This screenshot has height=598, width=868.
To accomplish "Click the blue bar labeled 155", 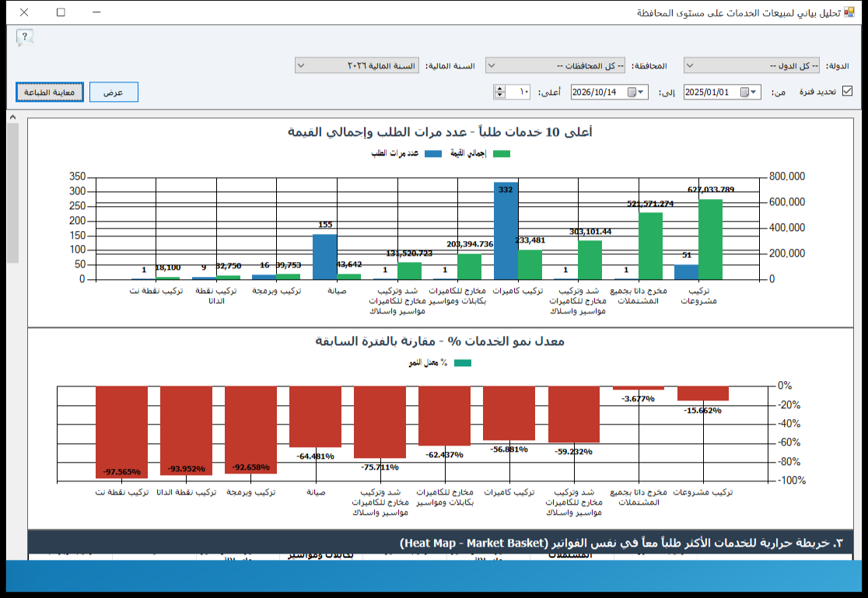I will pos(325,257).
